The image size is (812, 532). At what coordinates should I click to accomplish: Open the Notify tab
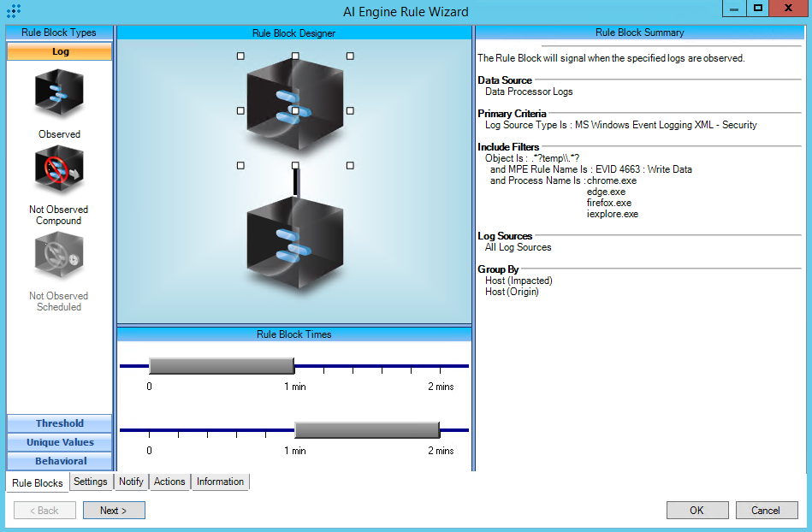(131, 482)
